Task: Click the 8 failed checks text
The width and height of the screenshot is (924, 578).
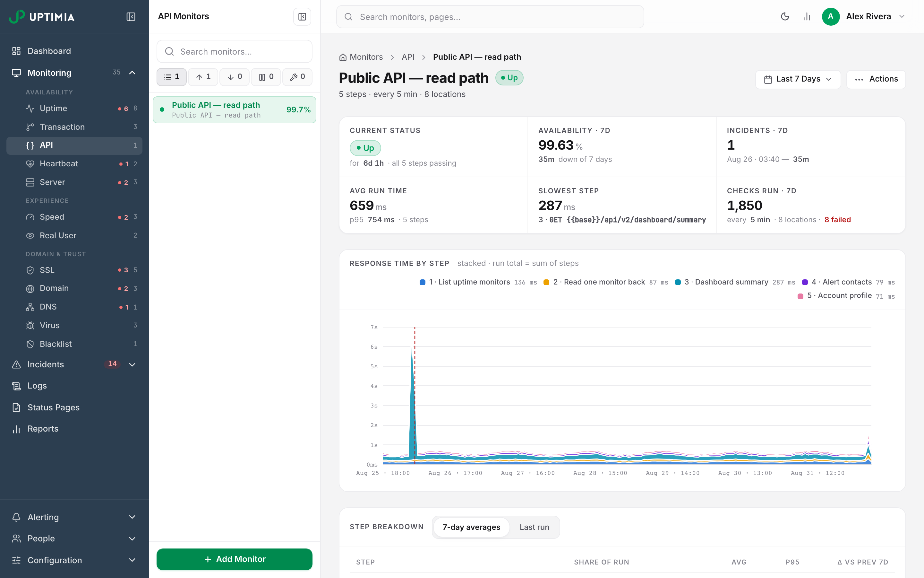Action: click(x=837, y=220)
